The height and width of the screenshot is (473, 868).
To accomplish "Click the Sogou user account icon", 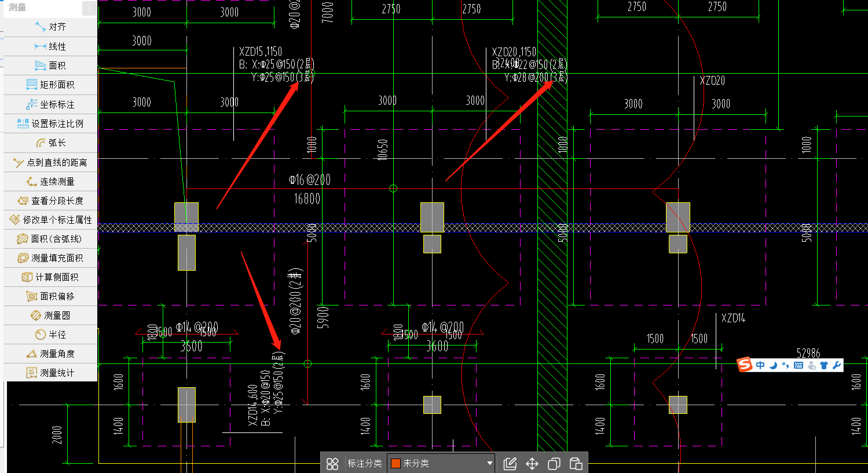I will click(x=811, y=365).
